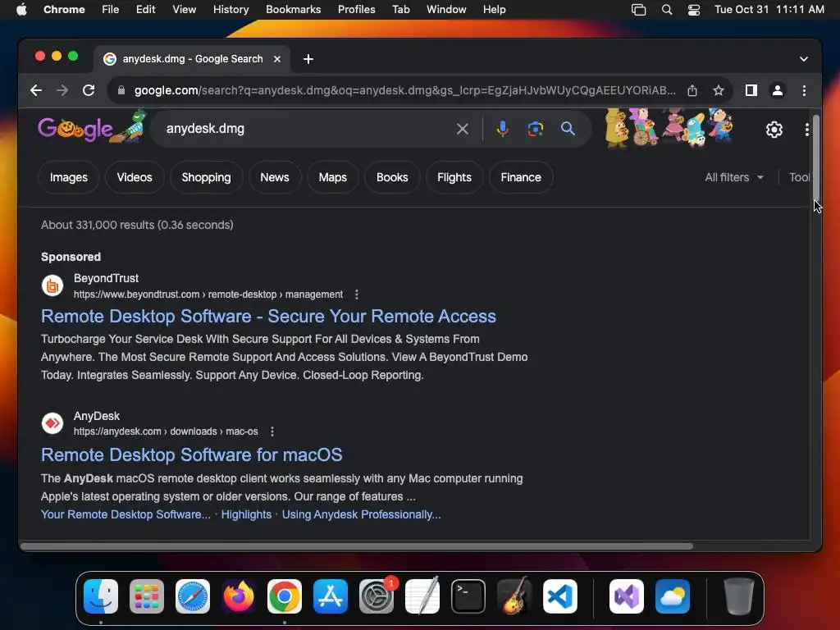840x630 pixels.
Task: Click the horizontal scrollbar at window bottom
Action: click(x=357, y=546)
